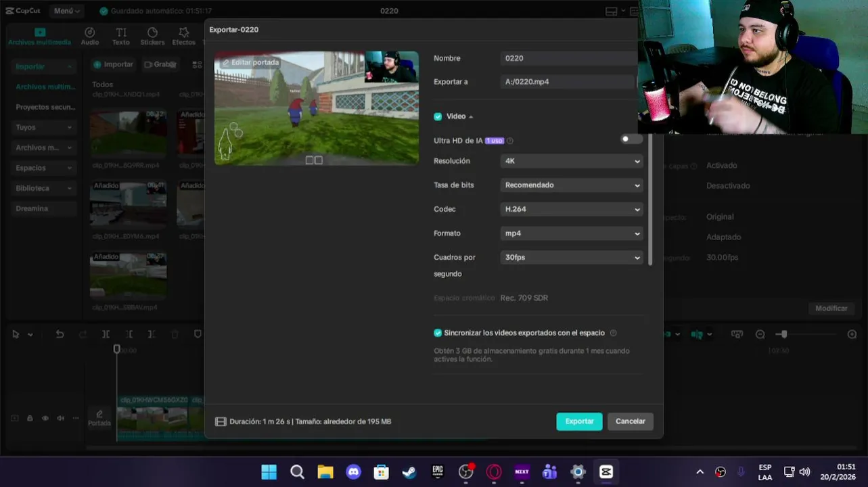Viewport: 868px width, 487px height.
Task: Click the Modificar button in details panel
Action: click(x=831, y=308)
